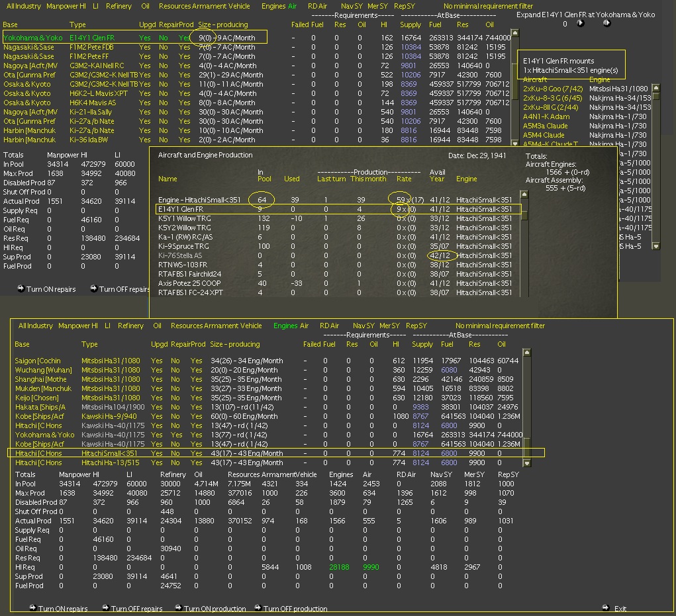Click Harbin Ki-36 Ida BW base name
Viewport: 676px width, 616px height.
(29, 140)
